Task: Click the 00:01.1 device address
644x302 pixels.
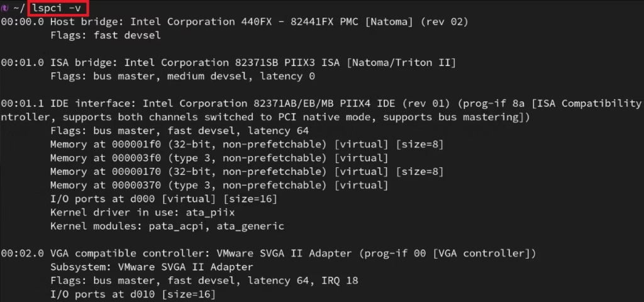Action: [x=22, y=104]
